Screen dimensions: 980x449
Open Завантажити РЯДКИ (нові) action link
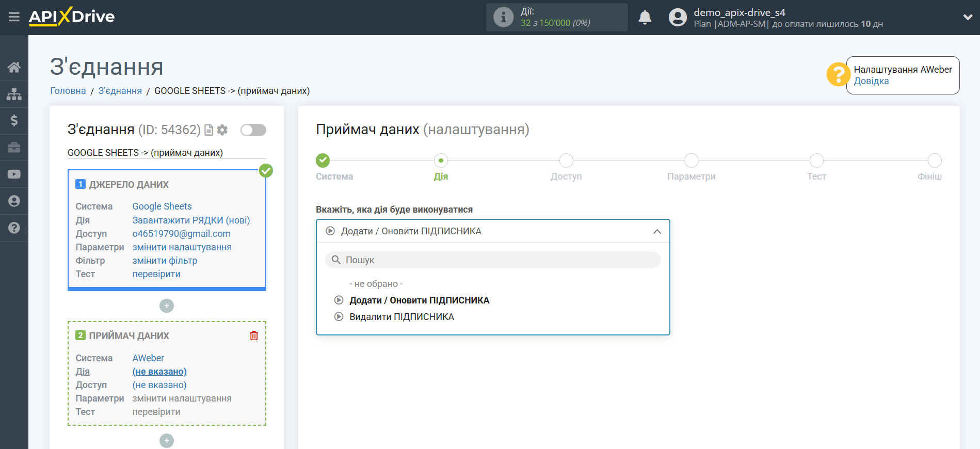coord(191,220)
